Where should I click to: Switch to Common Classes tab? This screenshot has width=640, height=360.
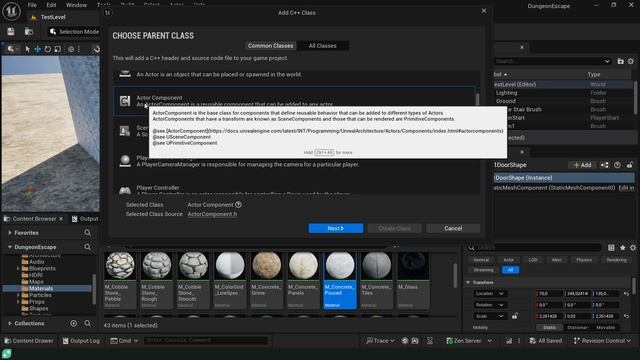[x=270, y=46]
